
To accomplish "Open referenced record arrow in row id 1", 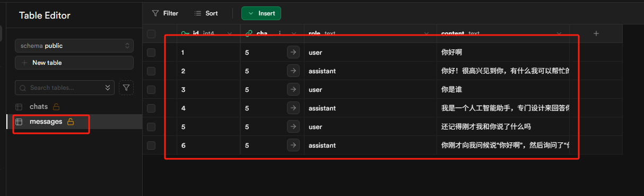I will coord(293,53).
